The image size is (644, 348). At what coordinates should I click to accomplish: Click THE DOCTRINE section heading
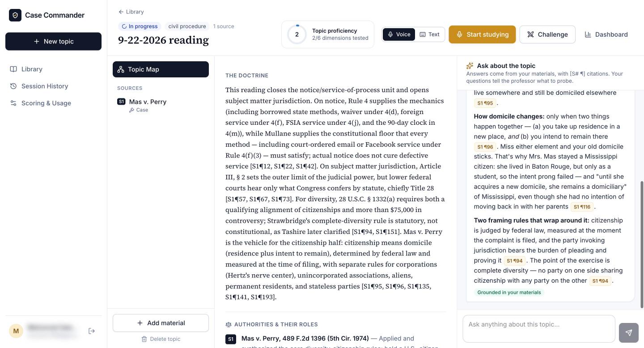pyautogui.click(x=247, y=76)
